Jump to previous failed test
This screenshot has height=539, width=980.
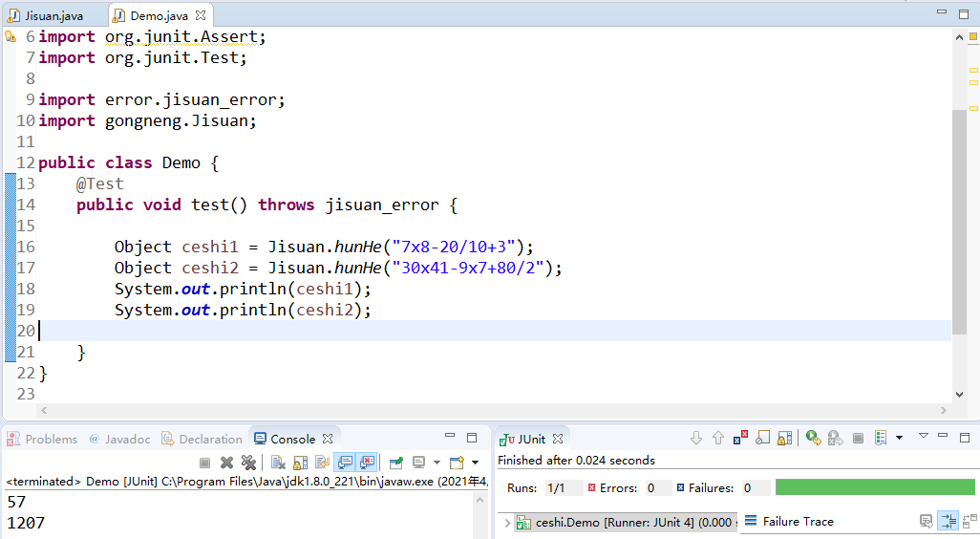(718, 438)
